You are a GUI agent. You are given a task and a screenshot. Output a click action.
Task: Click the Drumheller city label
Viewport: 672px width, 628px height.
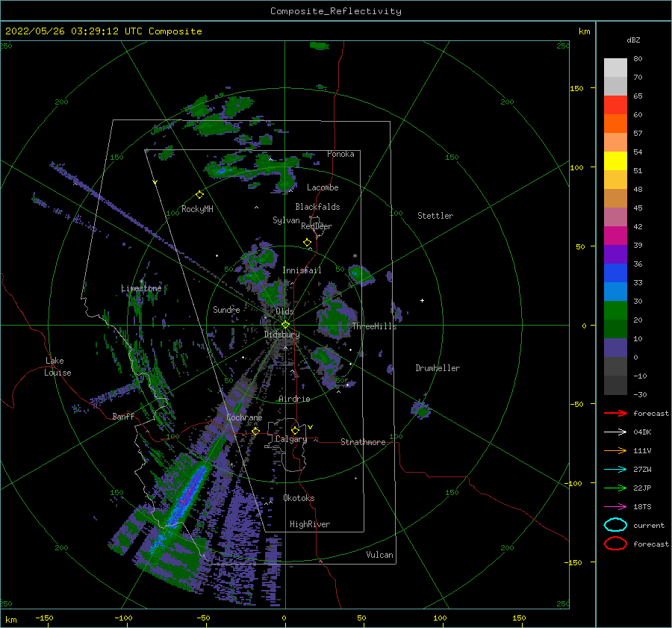pos(438,368)
